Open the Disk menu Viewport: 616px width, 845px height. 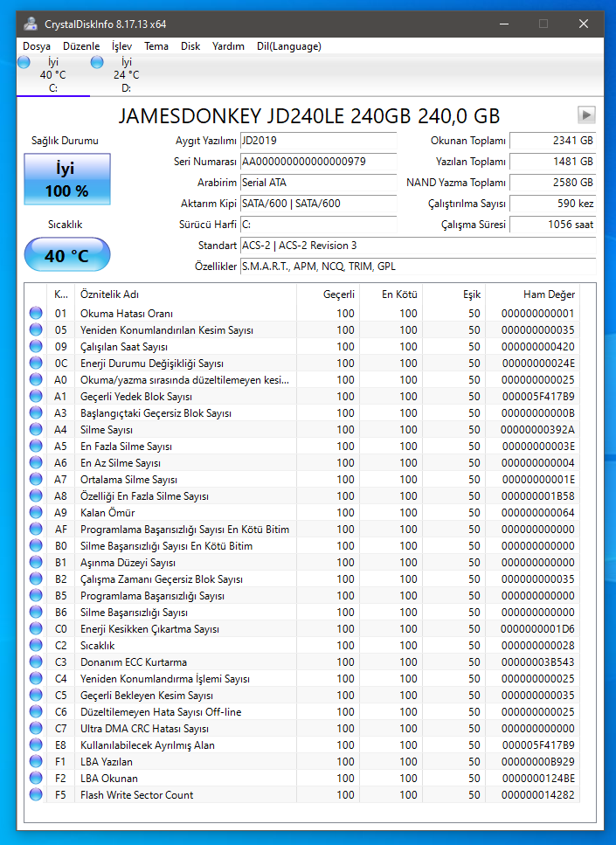pos(190,46)
